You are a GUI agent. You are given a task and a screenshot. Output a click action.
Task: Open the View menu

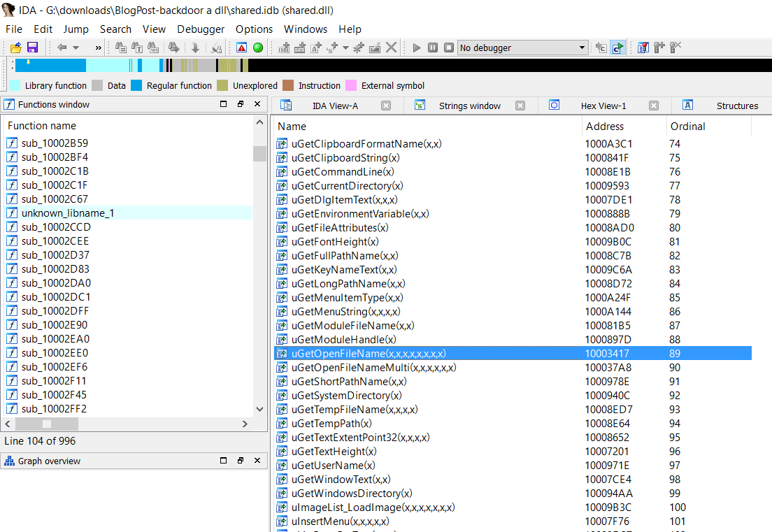click(x=154, y=29)
